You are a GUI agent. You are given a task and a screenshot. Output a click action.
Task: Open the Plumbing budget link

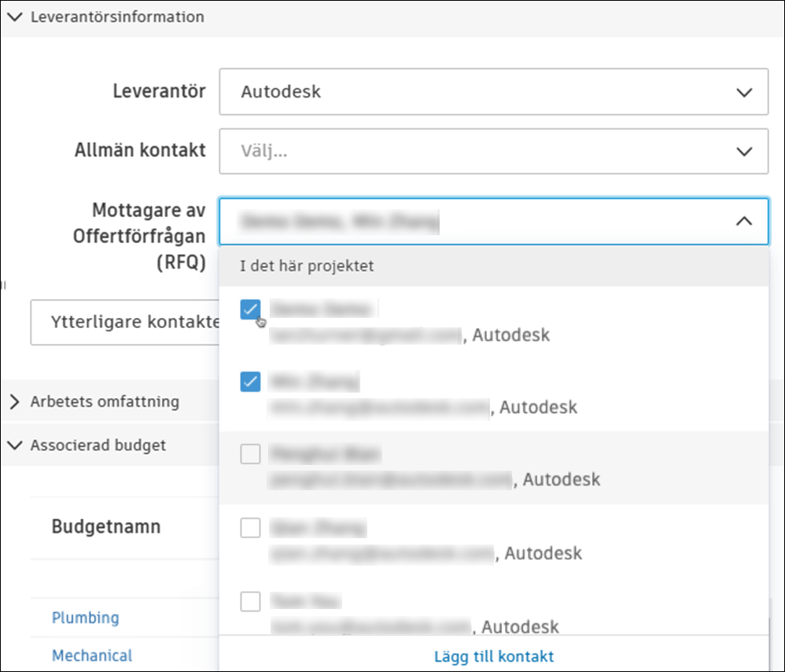pyautogui.click(x=85, y=618)
